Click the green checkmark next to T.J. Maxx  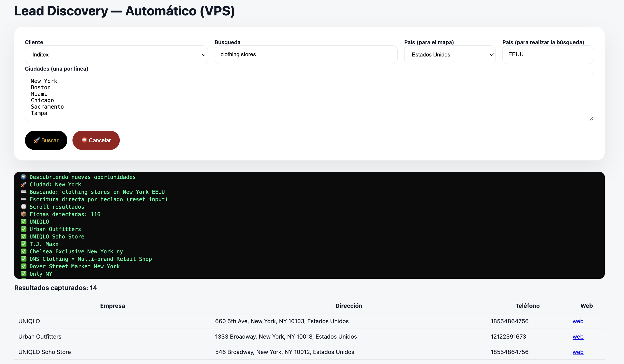tap(24, 244)
